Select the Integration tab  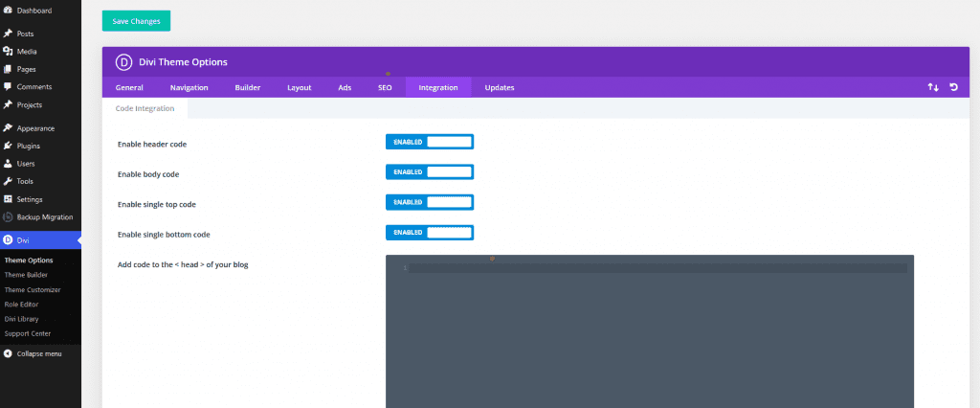[438, 87]
